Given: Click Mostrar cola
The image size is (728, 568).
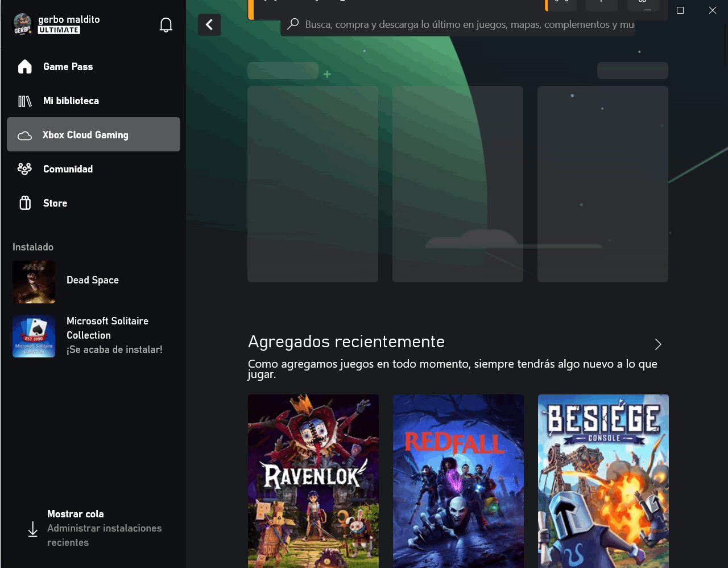Looking at the screenshot, I should click(x=76, y=514).
